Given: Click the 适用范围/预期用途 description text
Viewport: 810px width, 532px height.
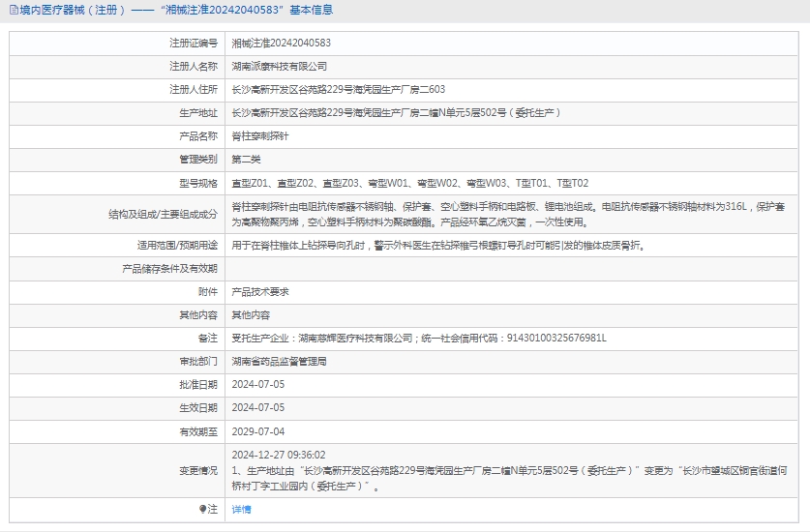Looking at the screenshot, I should pyautogui.click(x=437, y=246).
